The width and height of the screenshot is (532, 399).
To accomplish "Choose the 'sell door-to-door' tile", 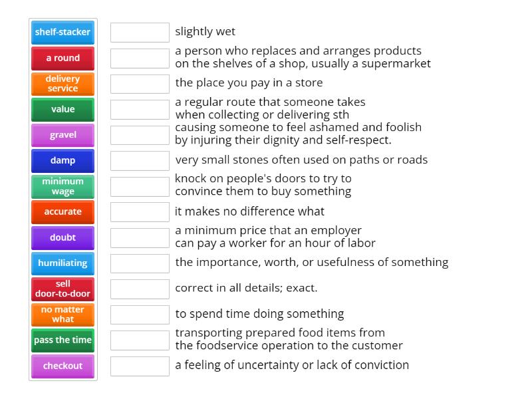I will (x=63, y=289).
